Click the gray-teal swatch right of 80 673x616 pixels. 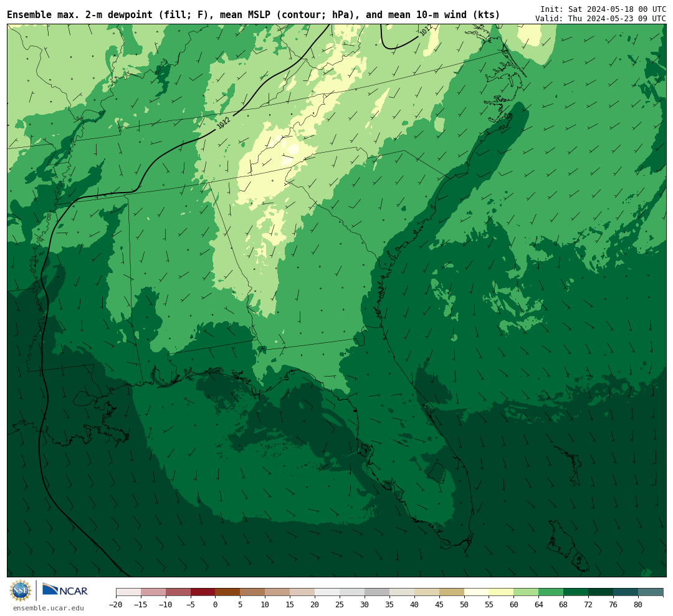pos(651,592)
